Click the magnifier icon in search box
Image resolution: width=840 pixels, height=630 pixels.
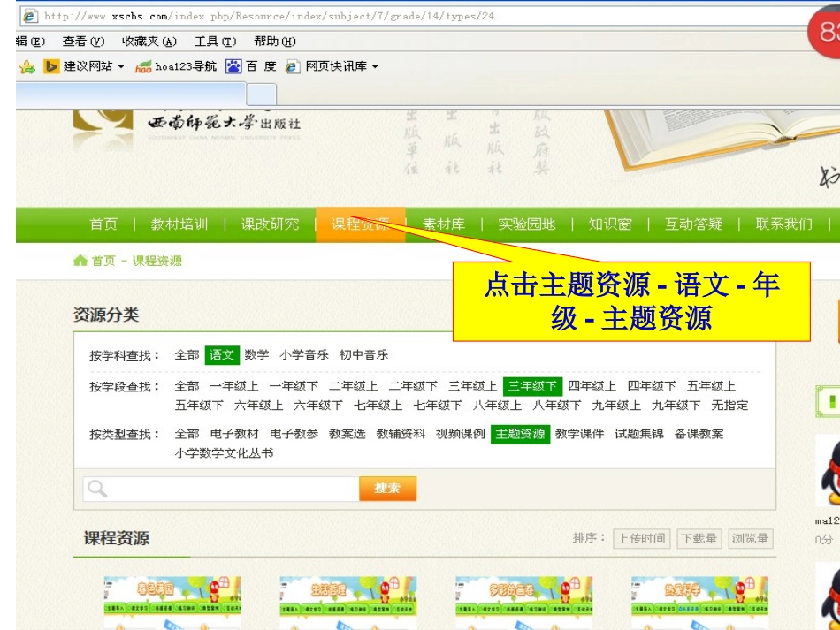[x=97, y=488]
